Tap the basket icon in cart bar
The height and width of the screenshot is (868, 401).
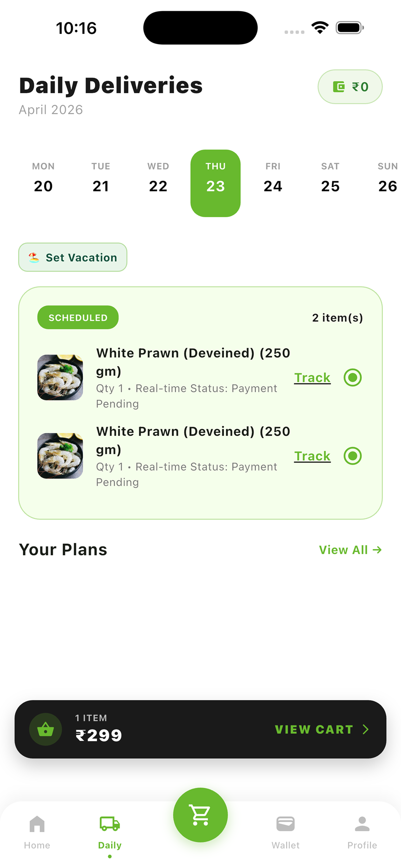click(x=46, y=729)
